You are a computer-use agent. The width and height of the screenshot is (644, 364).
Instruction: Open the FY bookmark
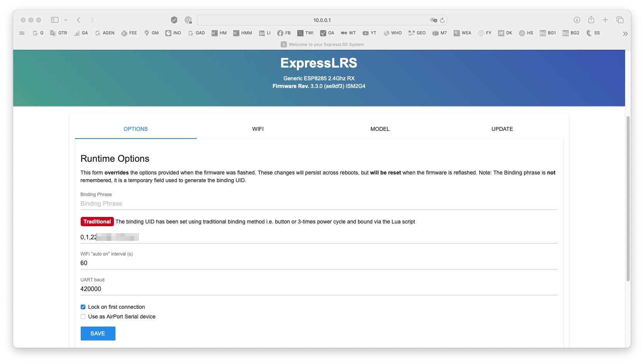[x=485, y=33]
